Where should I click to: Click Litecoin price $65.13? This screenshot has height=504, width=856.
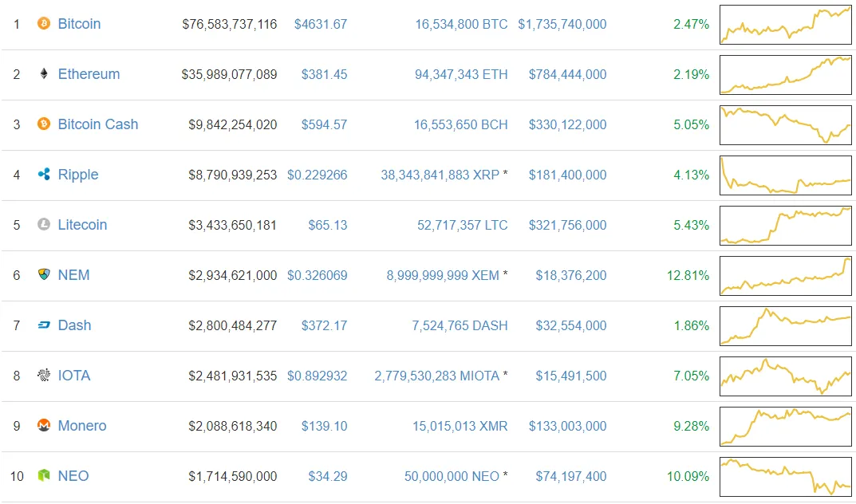pos(328,225)
